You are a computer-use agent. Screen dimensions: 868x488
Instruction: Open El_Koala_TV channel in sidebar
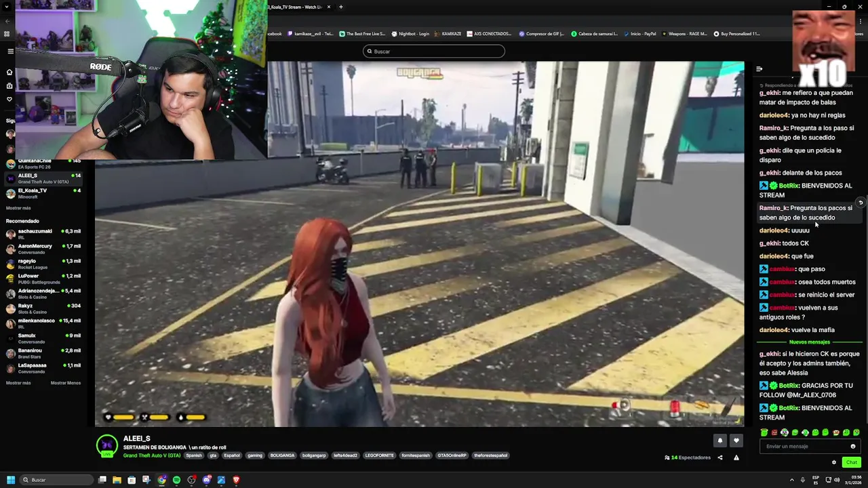43,193
